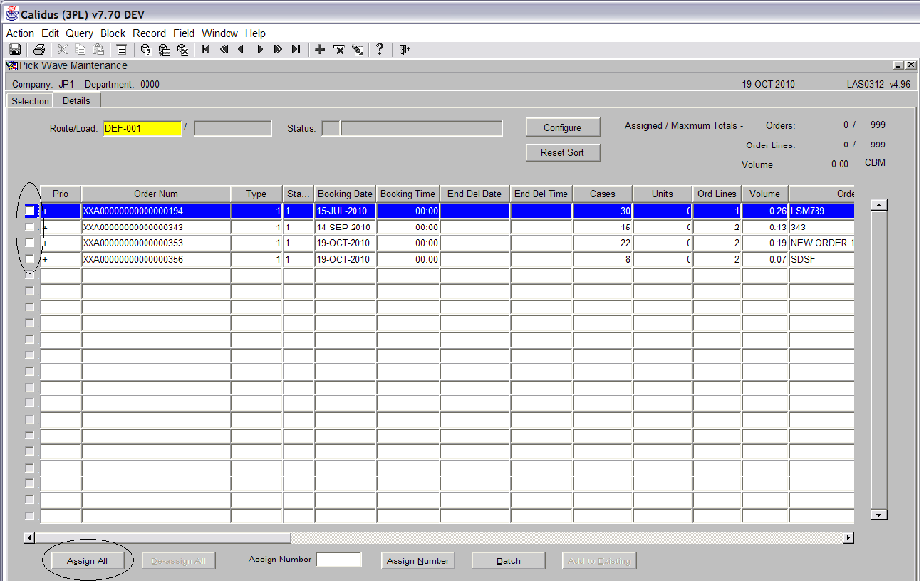924x583 pixels.
Task: Click the Cancel Query icon
Action: click(182, 49)
